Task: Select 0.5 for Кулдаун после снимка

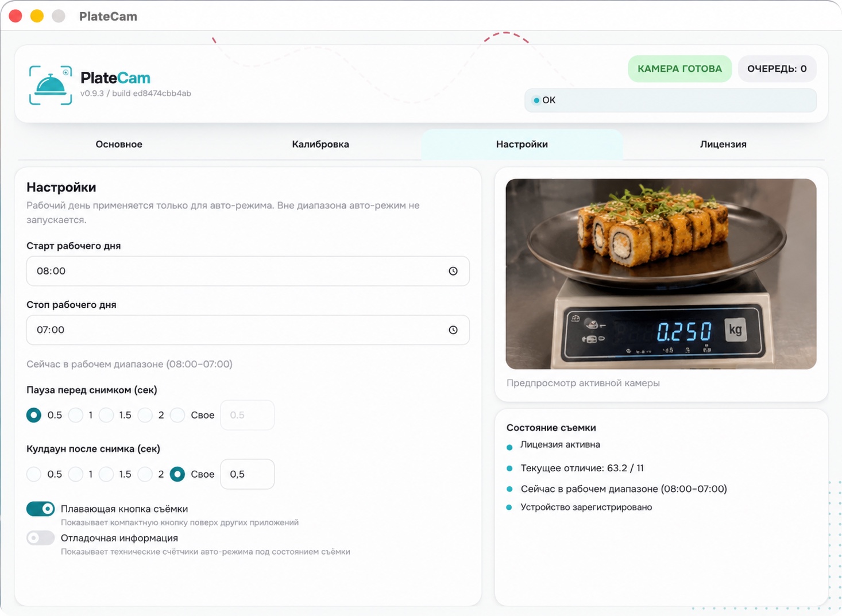Action: [x=34, y=474]
